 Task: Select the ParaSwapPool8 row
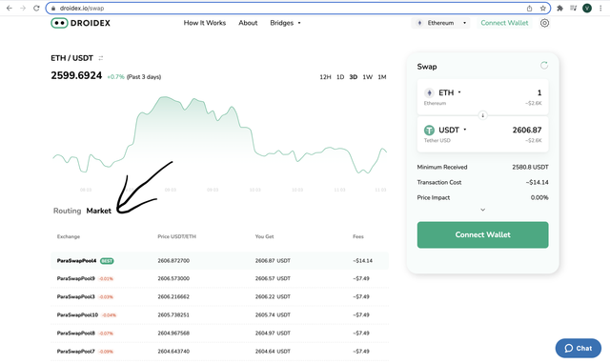point(220,334)
